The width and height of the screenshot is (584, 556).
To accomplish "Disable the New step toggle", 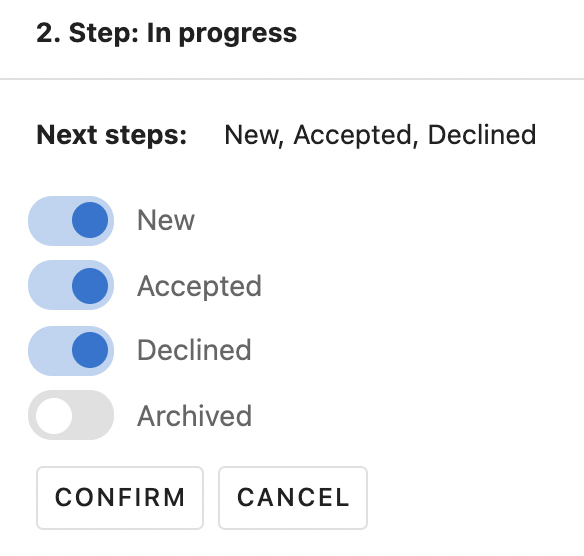I will tap(71, 220).
